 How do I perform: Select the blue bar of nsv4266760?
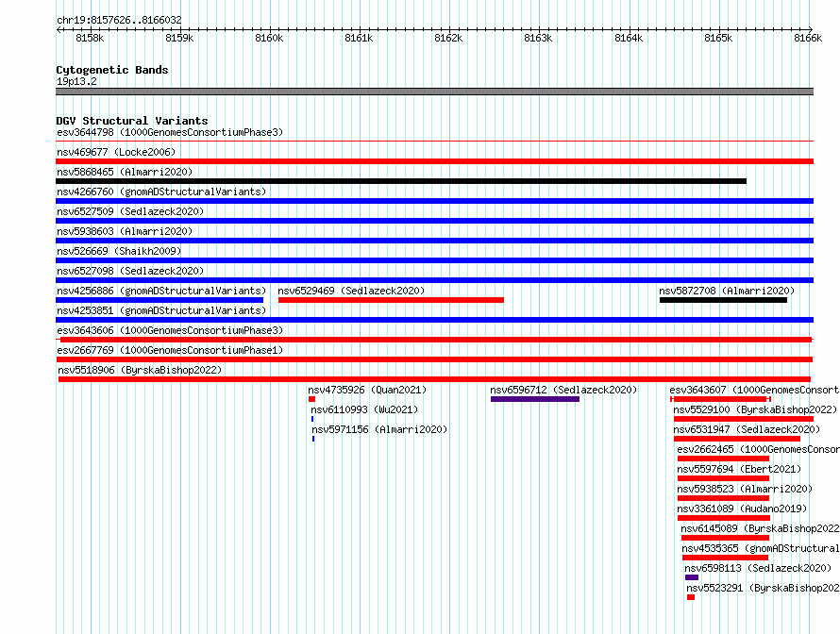point(434,201)
